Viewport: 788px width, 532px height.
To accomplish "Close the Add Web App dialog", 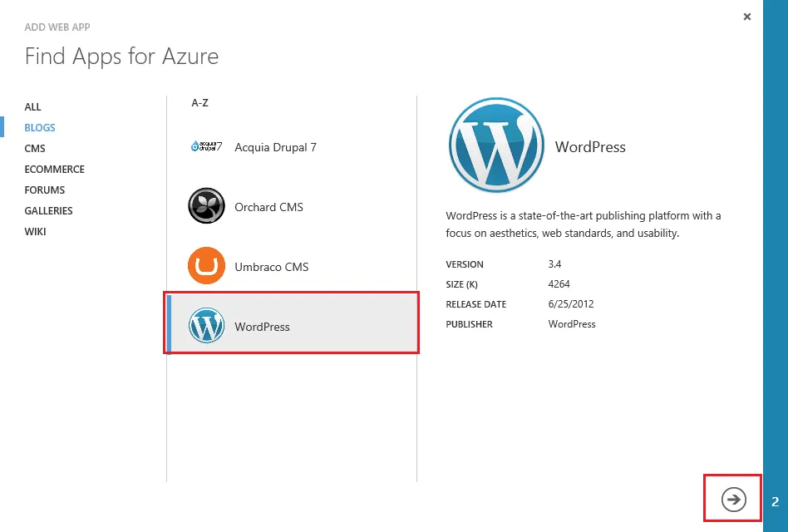I will [x=747, y=17].
